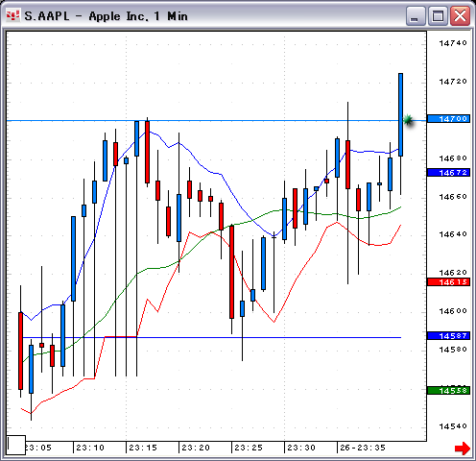Click the 14720 price scale value
Image resolution: width=476 pixels, height=461 pixels.
(453, 82)
